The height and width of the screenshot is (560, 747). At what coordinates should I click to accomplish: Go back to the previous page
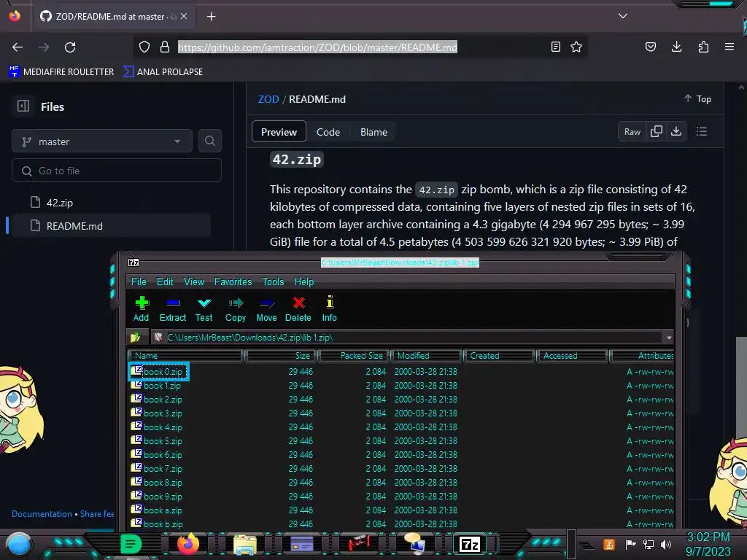[18, 47]
